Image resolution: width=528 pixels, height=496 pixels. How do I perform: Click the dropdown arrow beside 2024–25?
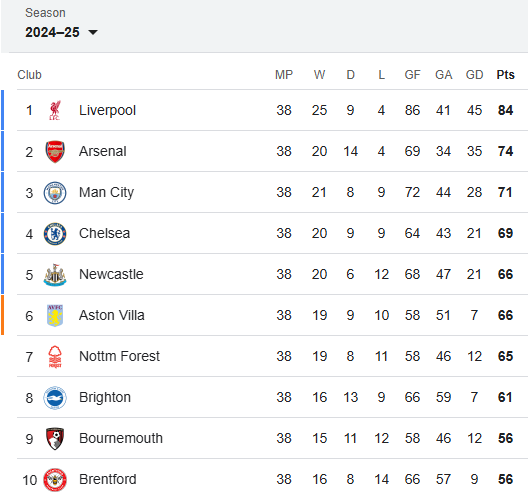pyautogui.click(x=93, y=33)
